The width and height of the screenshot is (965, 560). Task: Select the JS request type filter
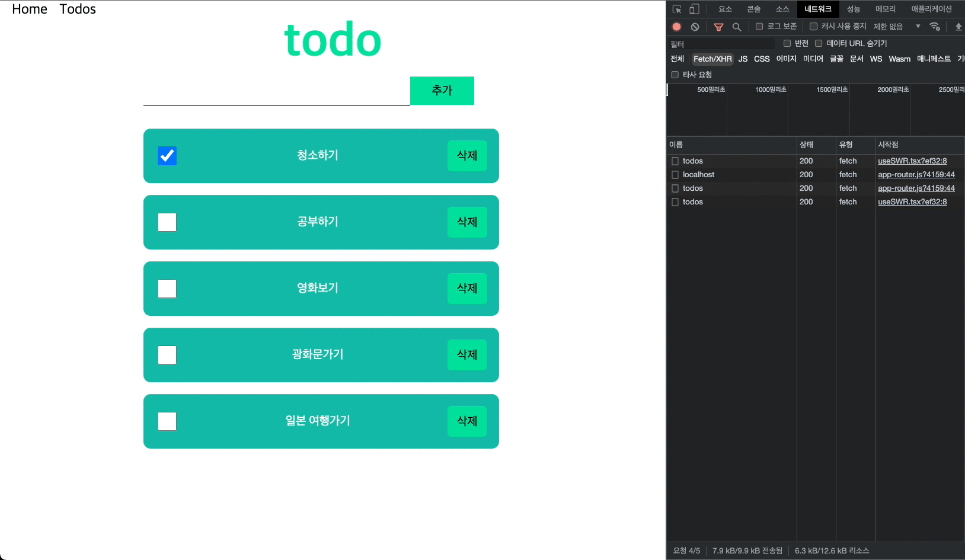(x=743, y=59)
